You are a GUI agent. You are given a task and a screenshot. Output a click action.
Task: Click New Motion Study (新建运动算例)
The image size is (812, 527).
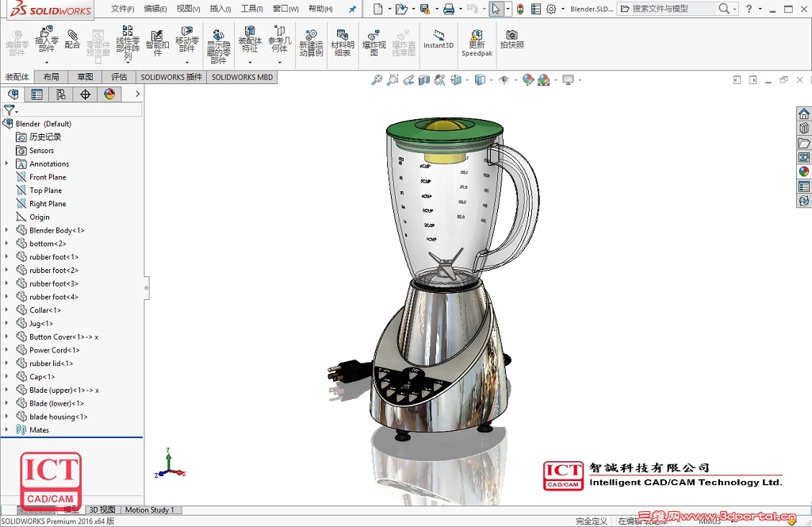[311, 44]
